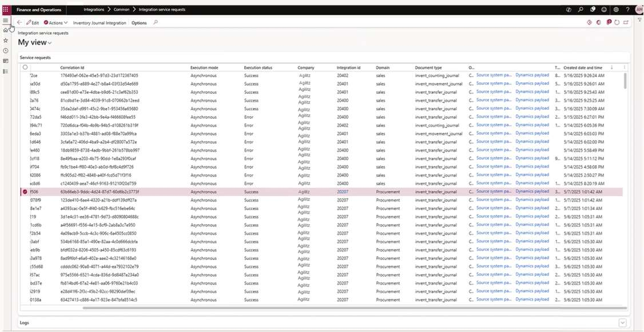The image size is (644, 332).
Task: Click Common in breadcrumb
Action: (x=122, y=10)
